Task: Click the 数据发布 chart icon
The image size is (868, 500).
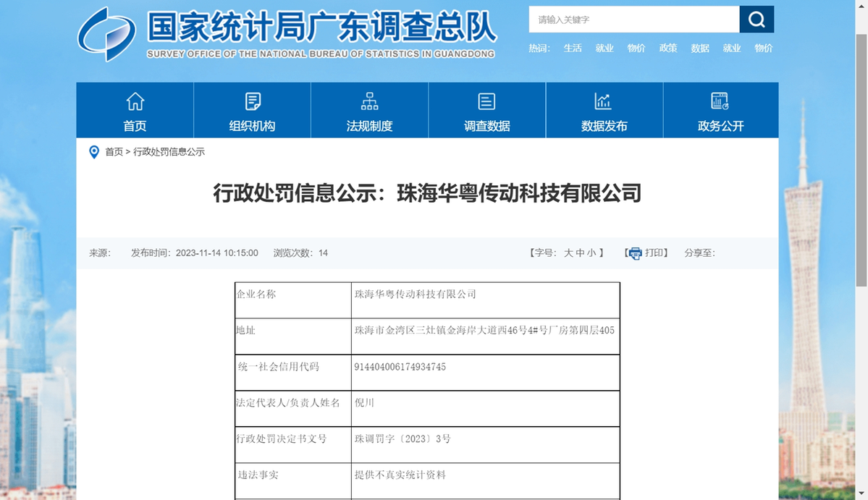Action: 603,101
